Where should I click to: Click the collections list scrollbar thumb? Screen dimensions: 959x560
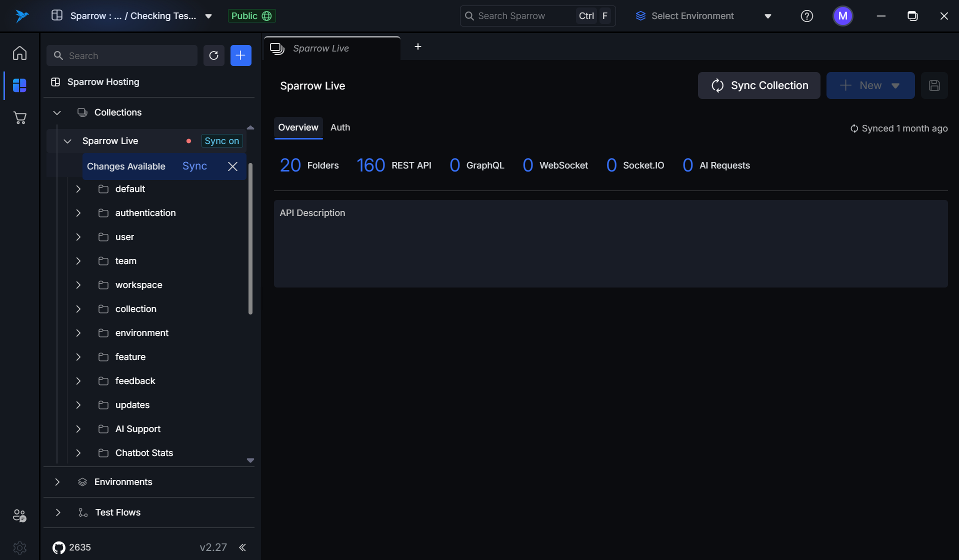click(x=250, y=239)
